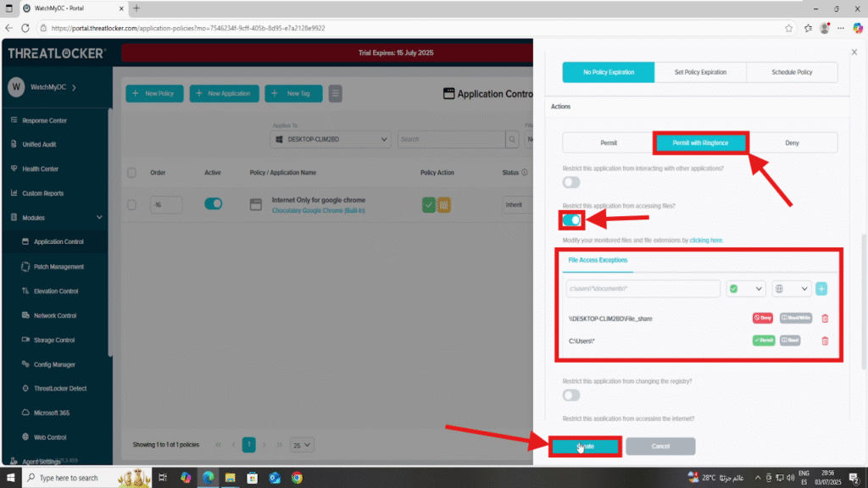Go to Health Center

(40, 169)
